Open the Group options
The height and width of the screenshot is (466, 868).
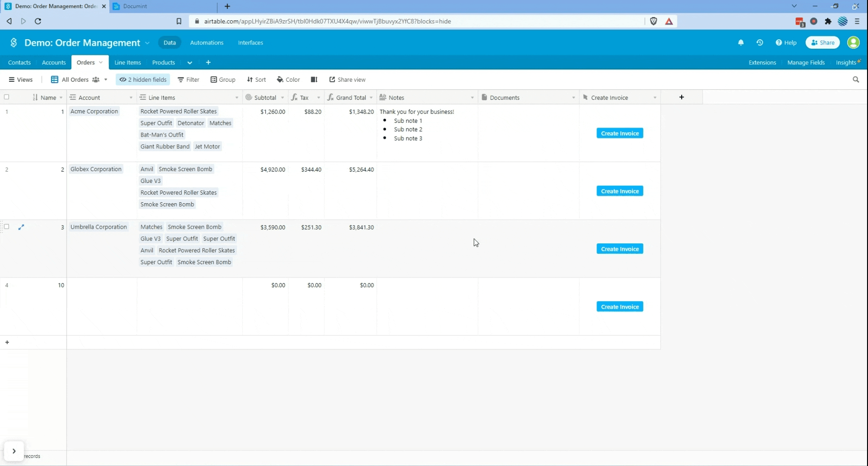223,79
